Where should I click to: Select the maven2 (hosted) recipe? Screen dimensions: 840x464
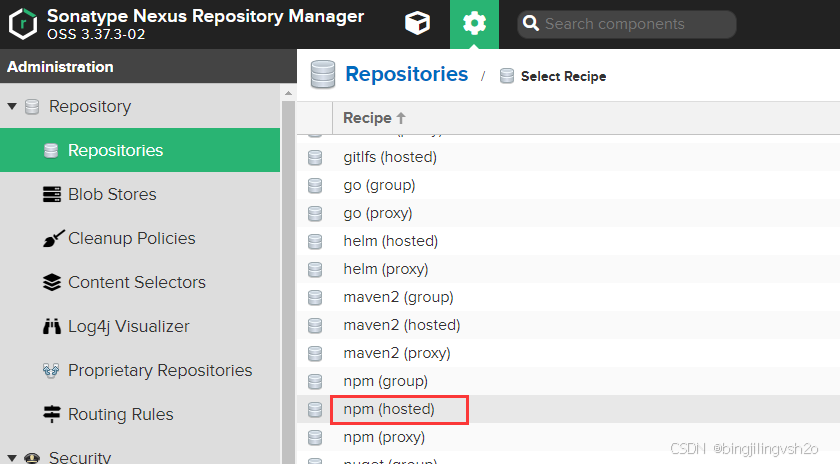(402, 325)
